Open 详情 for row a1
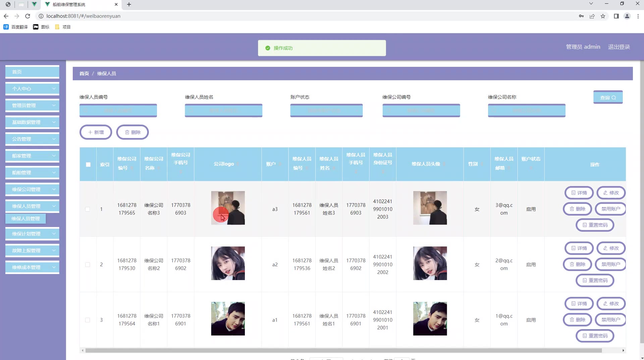The image size is (644, 360). click(x=579, y=304)
